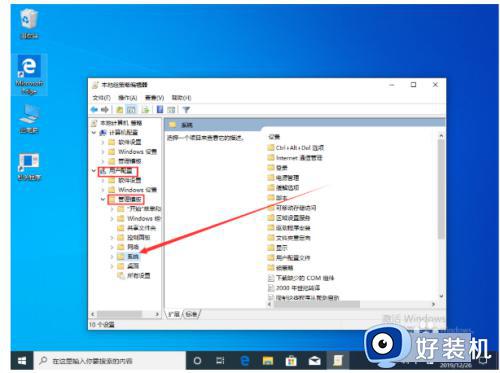
Task: Click the 设置 column header
Action: [274, 137]
